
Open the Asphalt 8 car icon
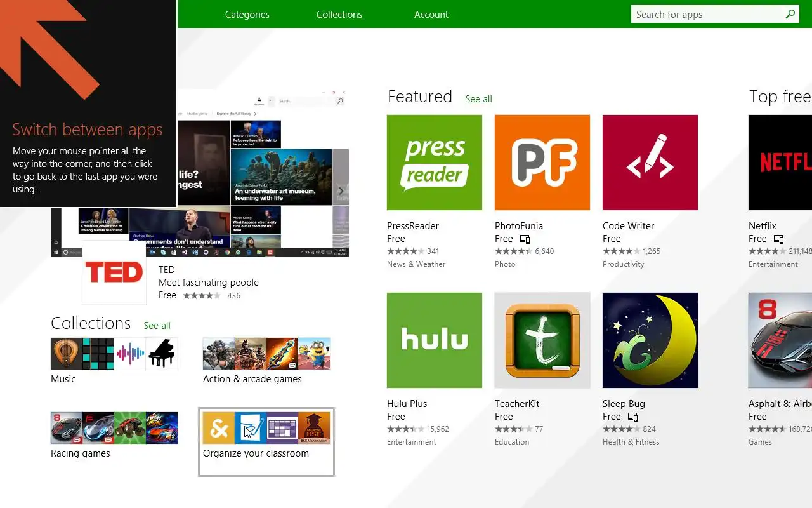coord(780,340)
